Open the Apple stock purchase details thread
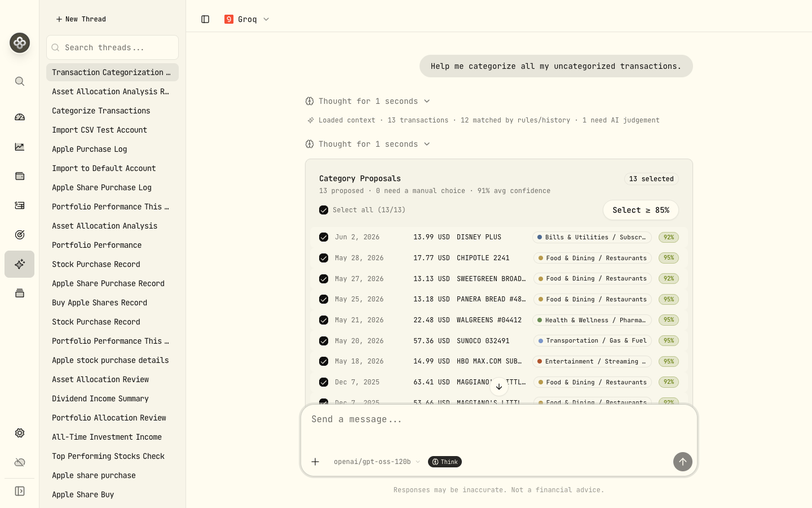Screen dimensions: 812x508 click(x=112, y=360)
